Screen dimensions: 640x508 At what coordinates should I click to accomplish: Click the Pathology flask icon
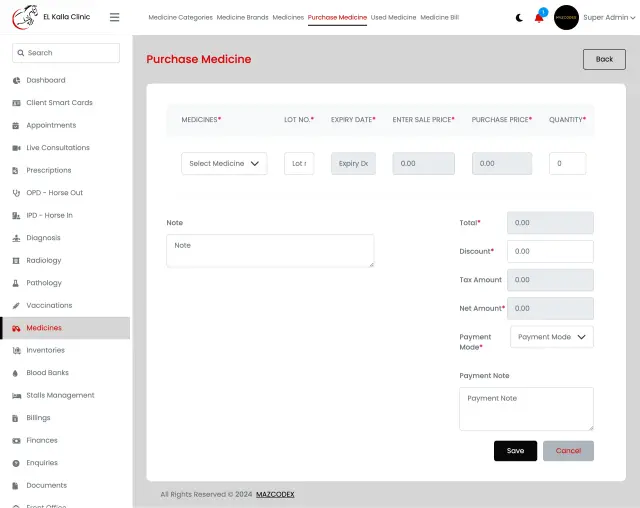(x=16, y=283)
